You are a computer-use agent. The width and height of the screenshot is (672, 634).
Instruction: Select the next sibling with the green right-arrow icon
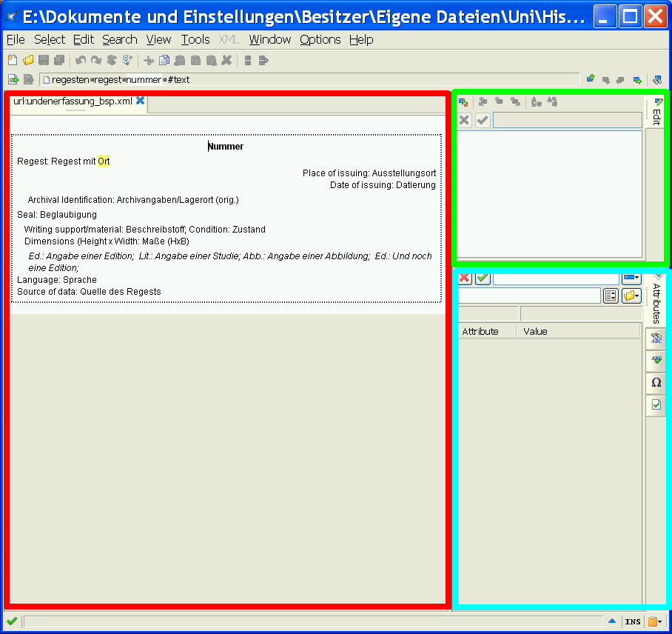637,80
